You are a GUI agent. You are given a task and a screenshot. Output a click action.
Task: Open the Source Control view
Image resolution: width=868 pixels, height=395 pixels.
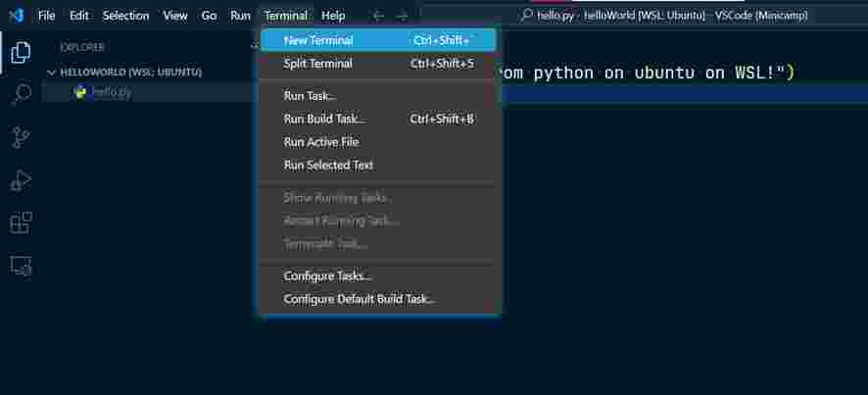(21, 137)
